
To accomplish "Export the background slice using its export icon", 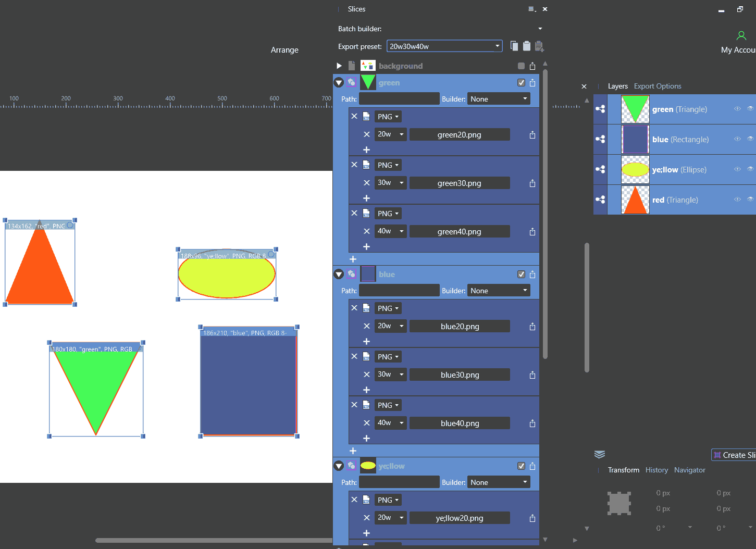I will (x=532, y=66).
